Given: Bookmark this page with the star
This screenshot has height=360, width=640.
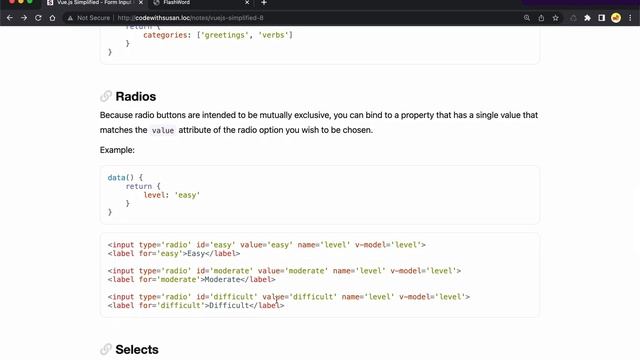Looking at the screenshot, I should click(556, 18).
